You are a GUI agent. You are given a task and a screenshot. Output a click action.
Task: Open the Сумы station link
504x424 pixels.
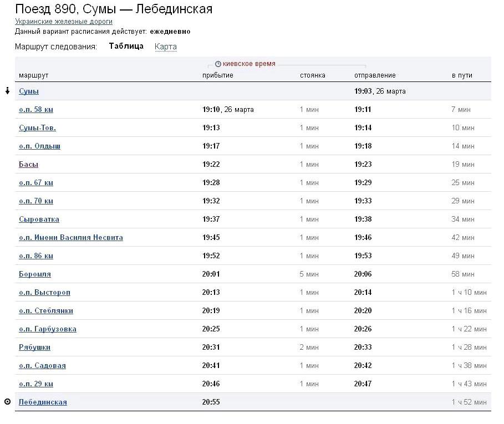tap(29, 91)
